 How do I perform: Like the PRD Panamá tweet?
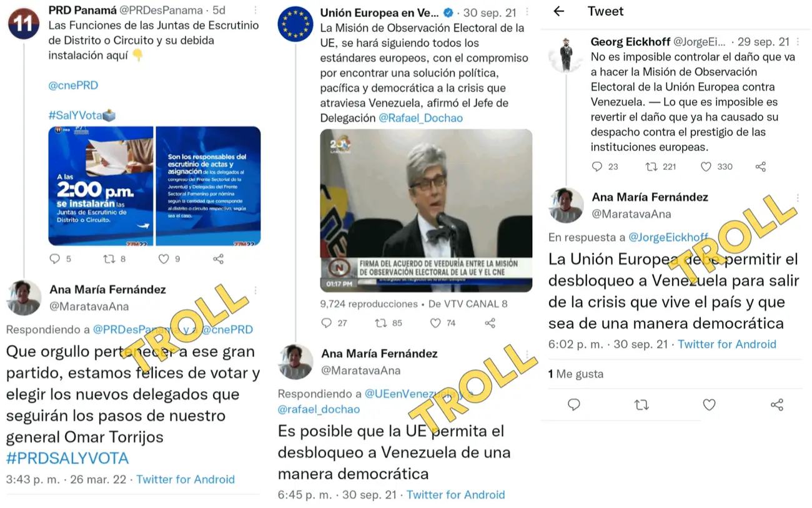(x=164, y=258)
